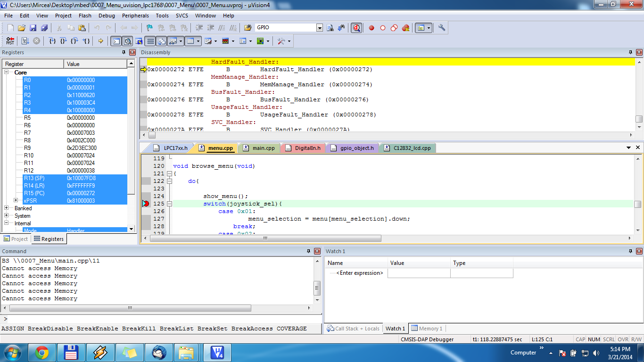644x362 pixels.
Task: Toggle the Disassembly Window toolbar icon
Action: [127, 41]
